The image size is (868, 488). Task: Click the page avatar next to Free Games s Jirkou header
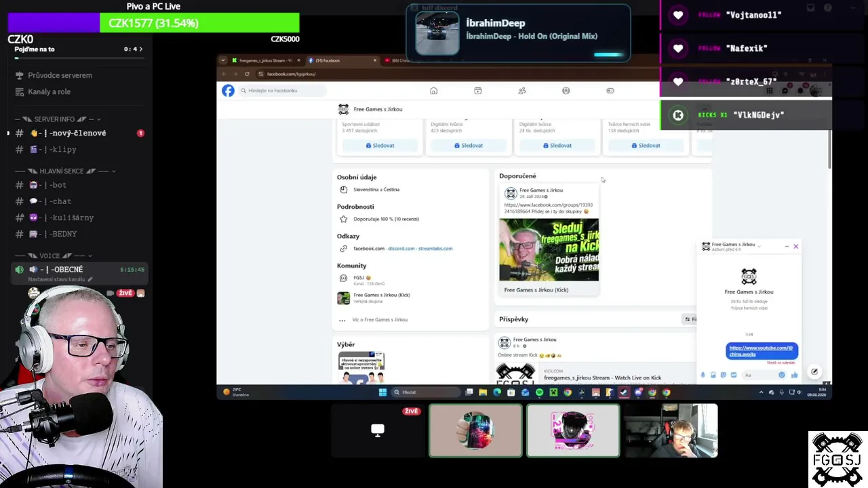343,109
